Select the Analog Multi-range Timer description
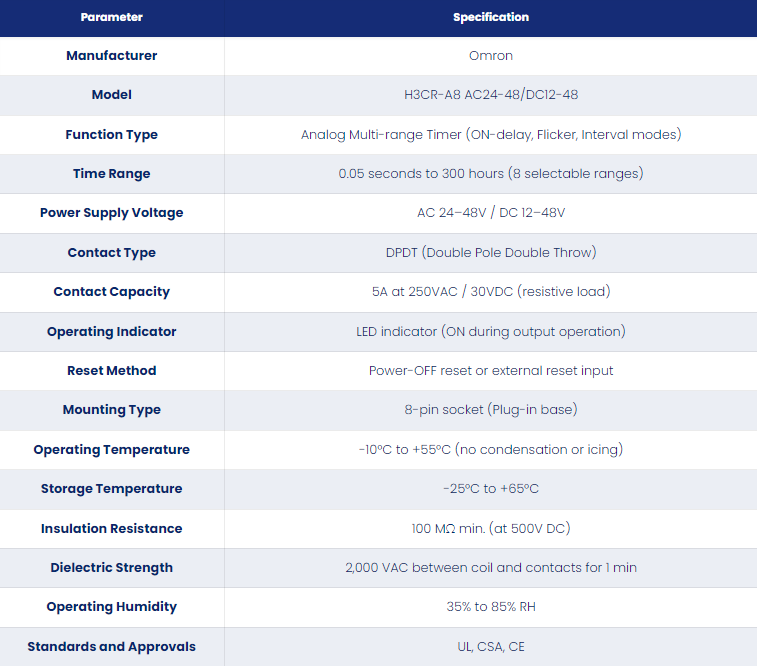This screenshot has width=757, height=666. (x=491, y=134)
